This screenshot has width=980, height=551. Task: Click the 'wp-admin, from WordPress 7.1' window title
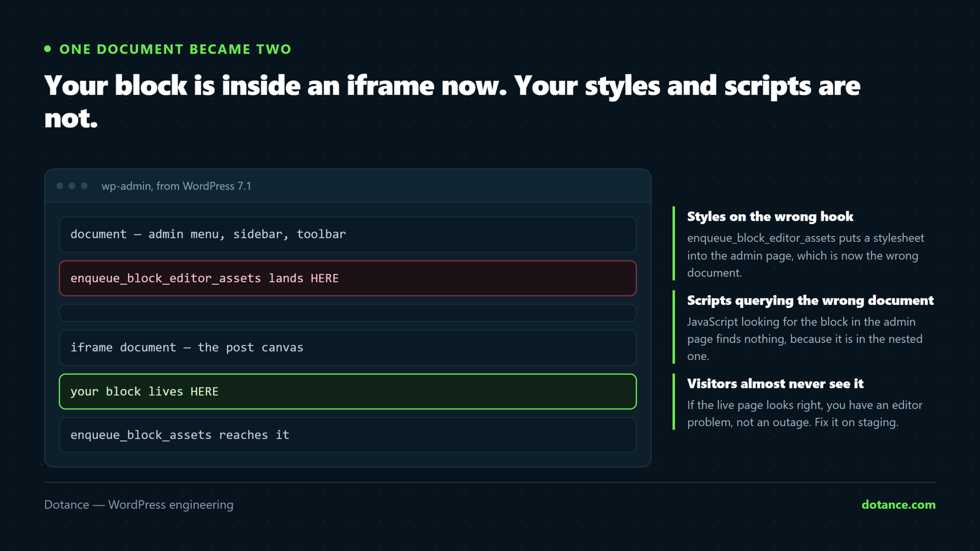tap(176, 186)
